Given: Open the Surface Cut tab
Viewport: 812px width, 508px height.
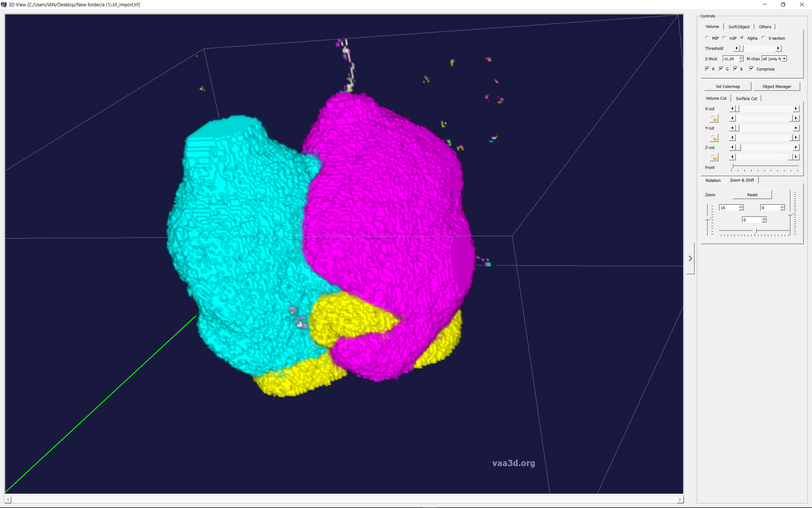Looking at the screenshot, I should point(746,98).
